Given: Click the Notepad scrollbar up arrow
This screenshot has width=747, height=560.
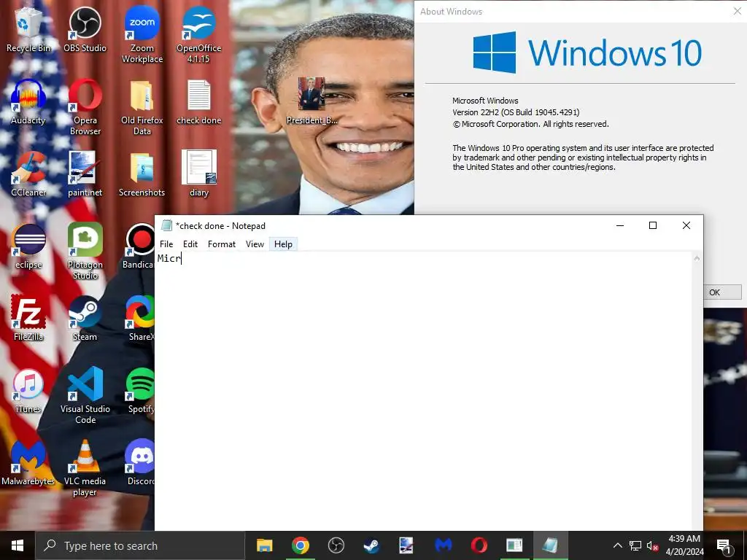Looking at the screenshot, I should 697,258.
